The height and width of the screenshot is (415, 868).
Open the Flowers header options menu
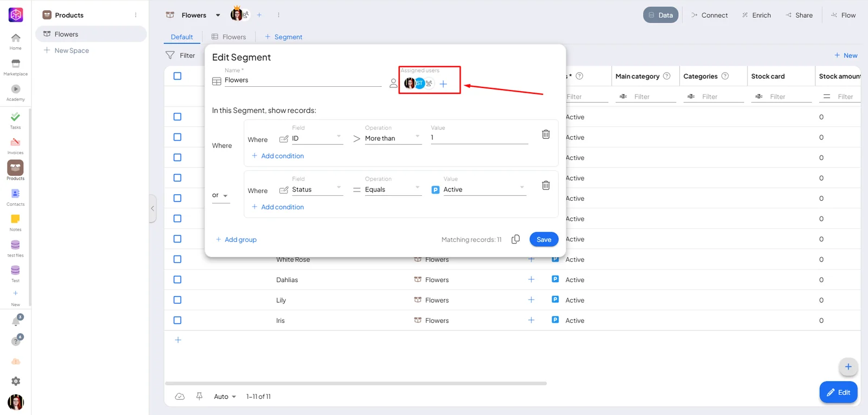[x=278, y=15]
